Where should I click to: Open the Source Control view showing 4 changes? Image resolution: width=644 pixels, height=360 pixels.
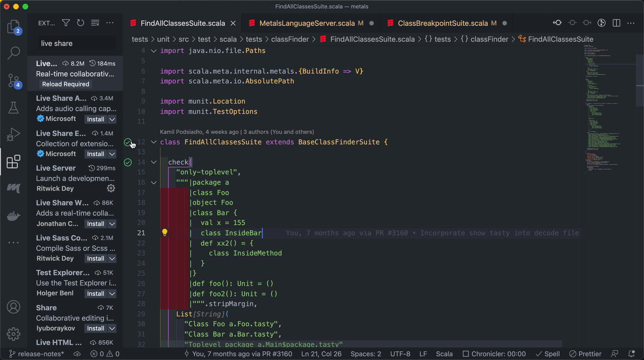click(x=14, y=81)
